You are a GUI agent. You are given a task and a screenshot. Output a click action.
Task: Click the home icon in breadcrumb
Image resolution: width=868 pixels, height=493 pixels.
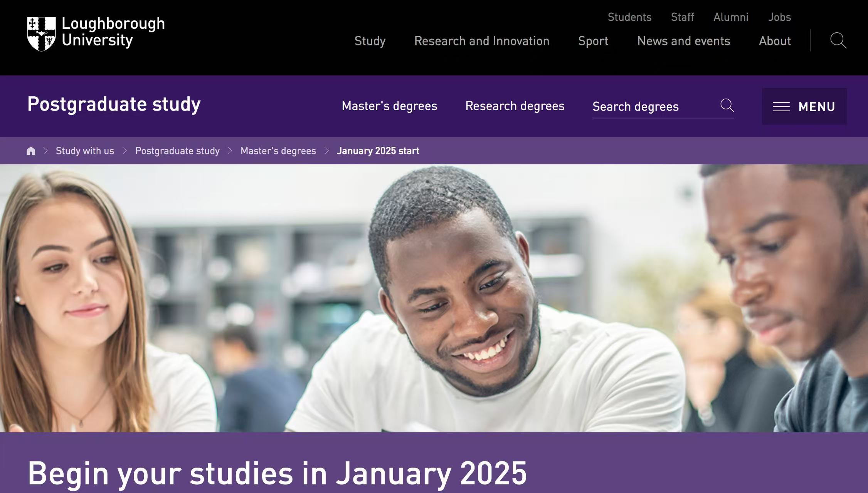tap(31, 151)
